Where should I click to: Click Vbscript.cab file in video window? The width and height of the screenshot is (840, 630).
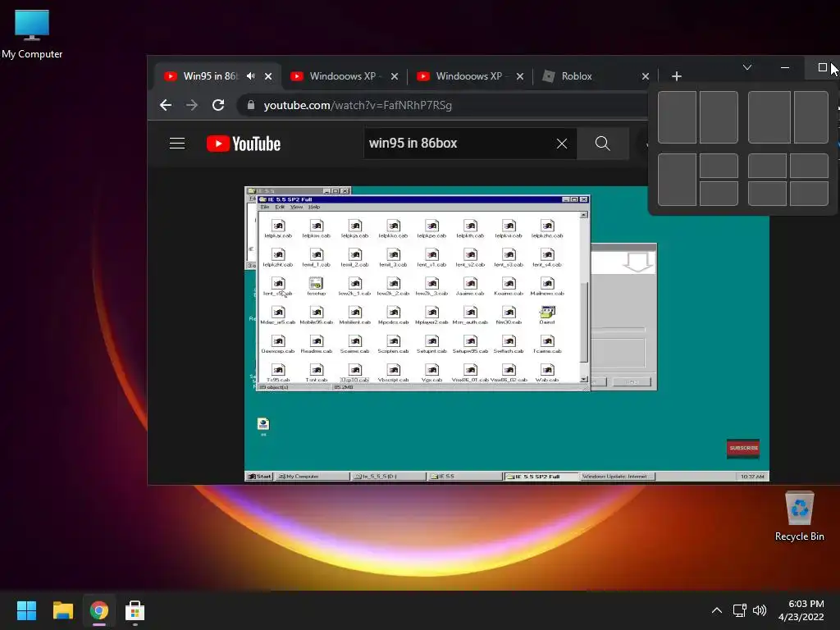[393, 373]
